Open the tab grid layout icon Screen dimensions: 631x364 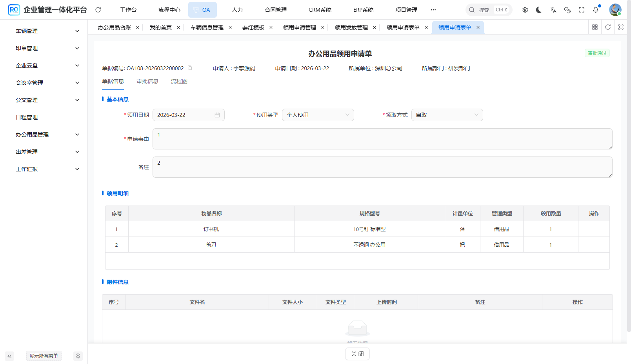tap(595, 27)
